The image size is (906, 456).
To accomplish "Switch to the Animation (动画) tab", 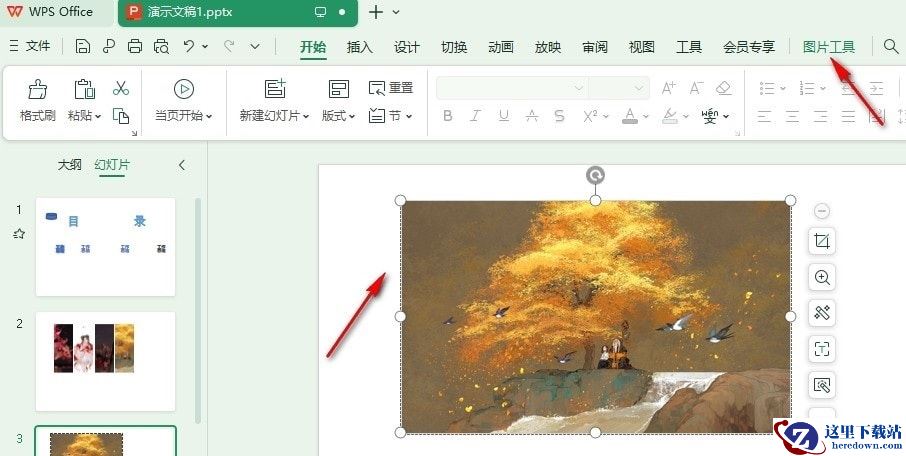I will tap(500, 47).
